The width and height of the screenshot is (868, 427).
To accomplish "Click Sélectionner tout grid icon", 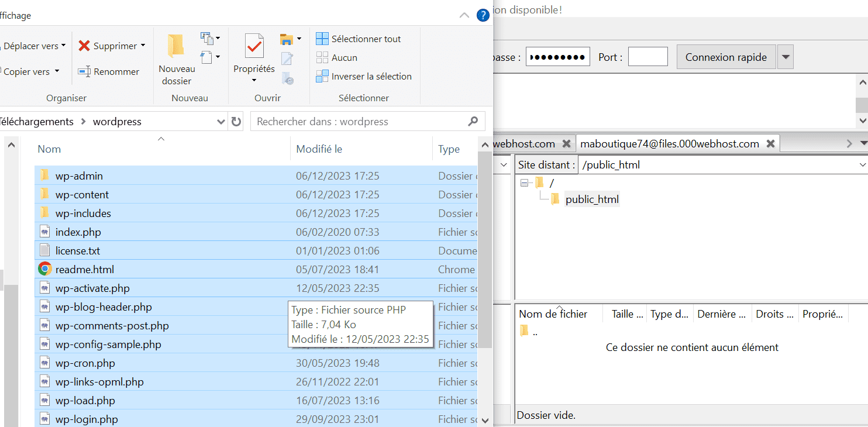I will (322, 39).
